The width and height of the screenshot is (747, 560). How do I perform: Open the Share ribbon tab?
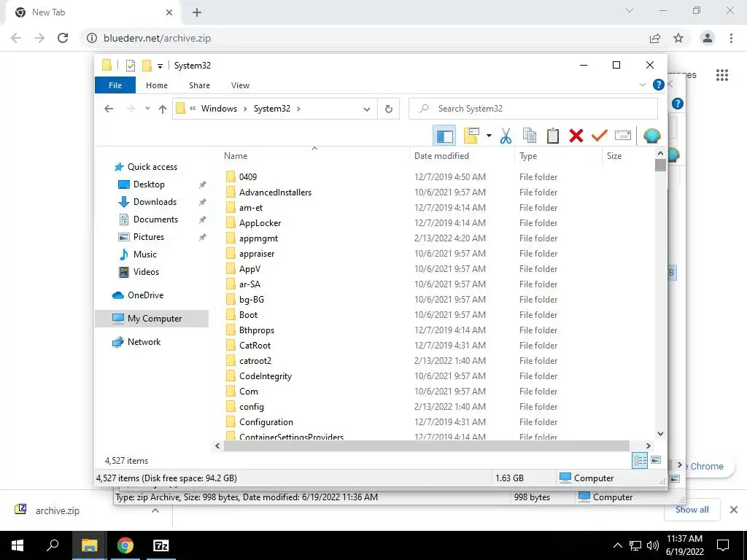pos(199,85)
